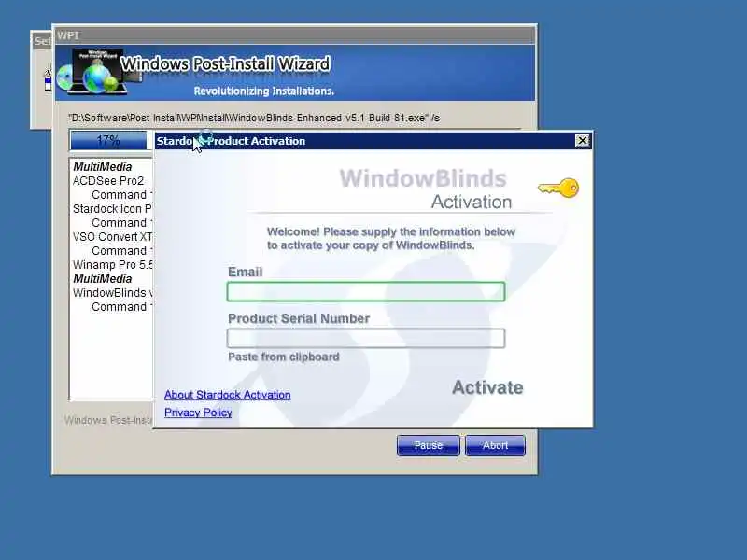This screenshot has width=747, height=560.
Task: Select Winamp Pro 5.5 entry in list
Action: pyautogui.click(x=112, y=265)
